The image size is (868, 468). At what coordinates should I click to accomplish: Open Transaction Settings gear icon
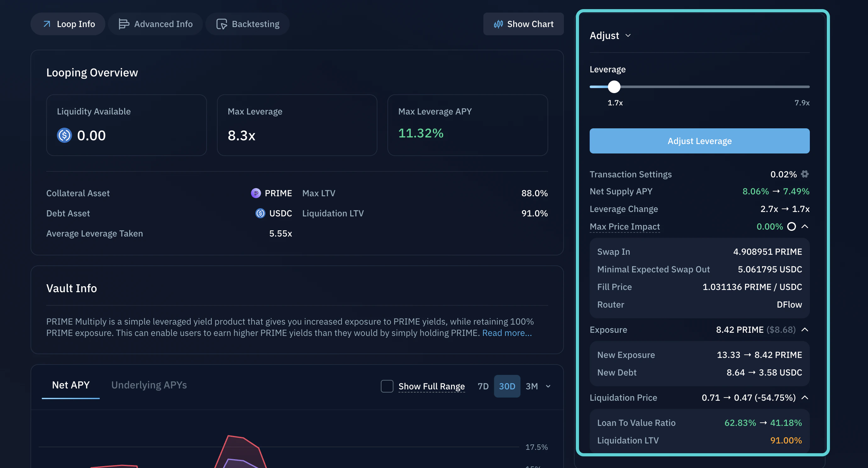click(x=805, y=174)
